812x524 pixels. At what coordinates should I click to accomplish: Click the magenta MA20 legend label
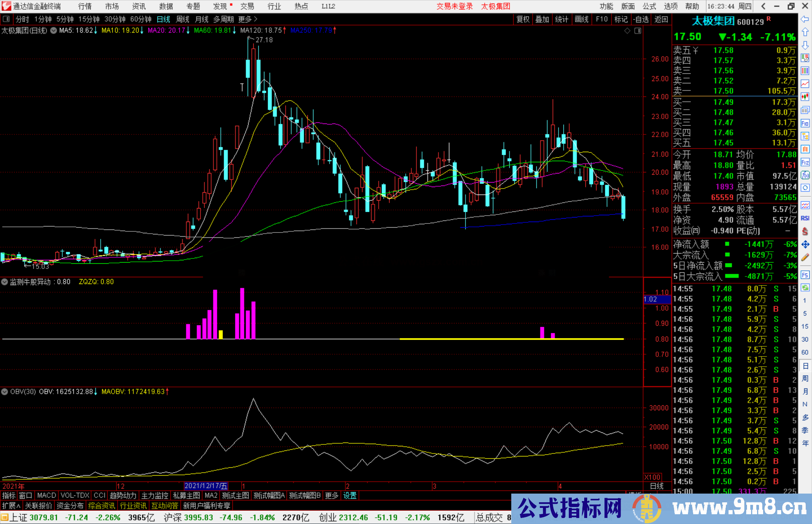166,30
